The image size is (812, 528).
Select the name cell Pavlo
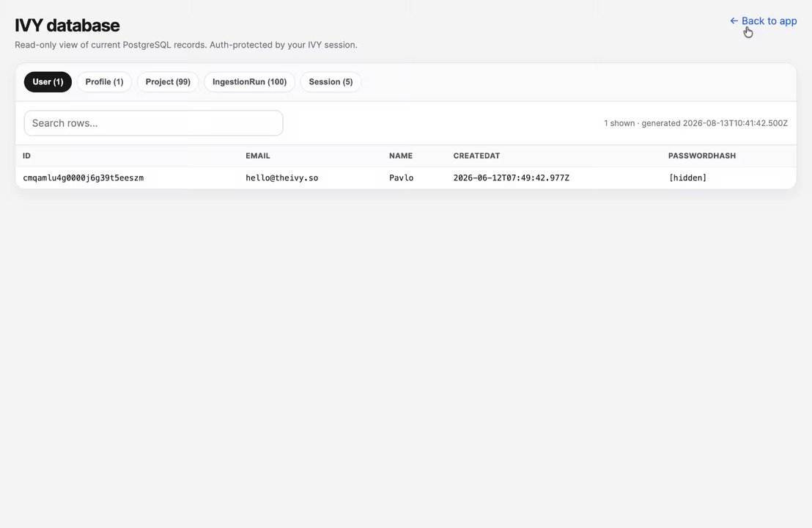[402, 177]
